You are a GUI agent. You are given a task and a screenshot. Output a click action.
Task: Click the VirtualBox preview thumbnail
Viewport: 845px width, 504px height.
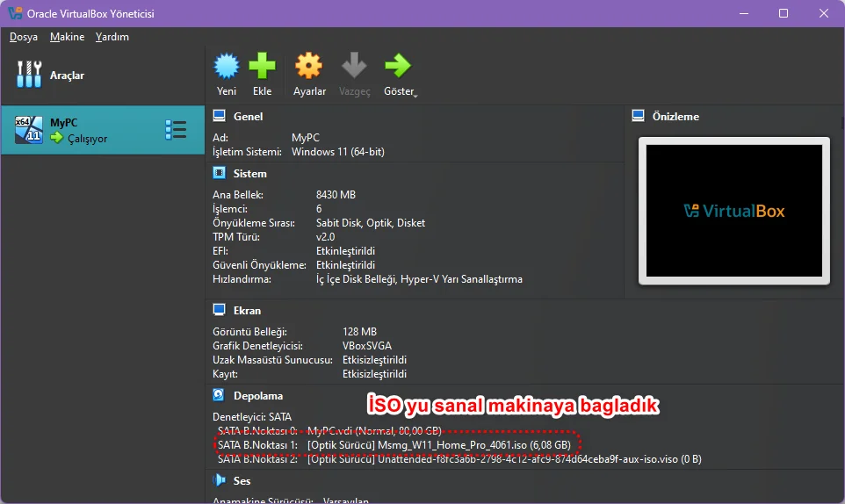734,211
